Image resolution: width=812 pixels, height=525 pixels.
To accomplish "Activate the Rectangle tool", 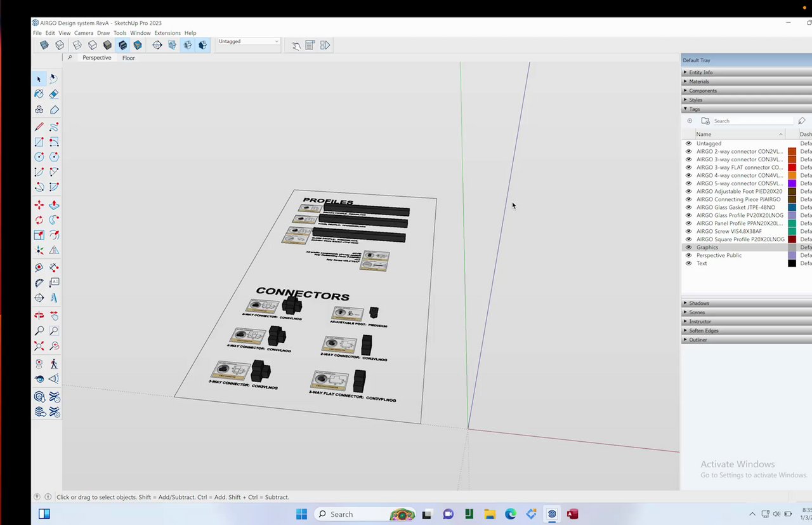I will pos(39,142).
